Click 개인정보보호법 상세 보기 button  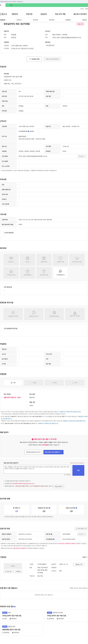(x=33, y=452)
